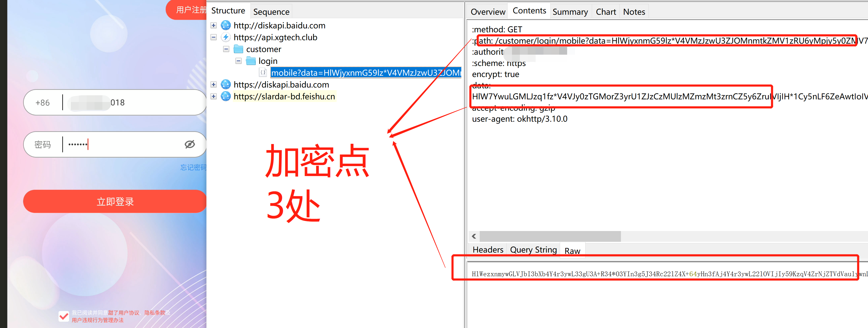Select the customer tree row
Image resolution: width=868 pixels, height=328 pixels.
click(264, 49)
